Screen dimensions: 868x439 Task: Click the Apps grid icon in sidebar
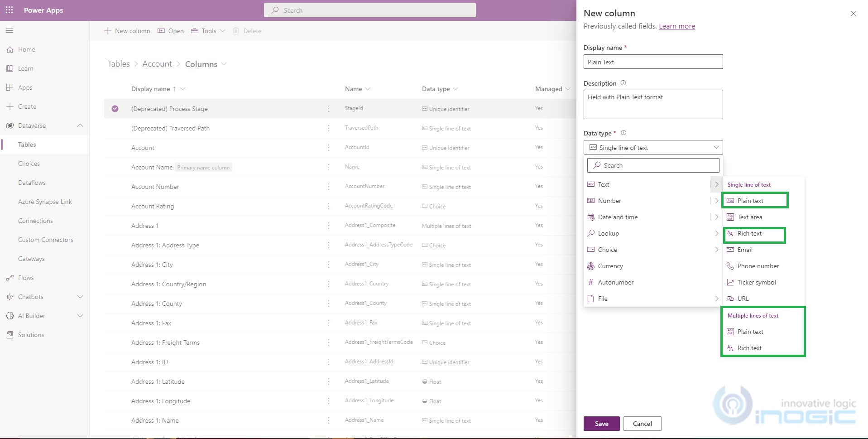click(x=10, y=87)
